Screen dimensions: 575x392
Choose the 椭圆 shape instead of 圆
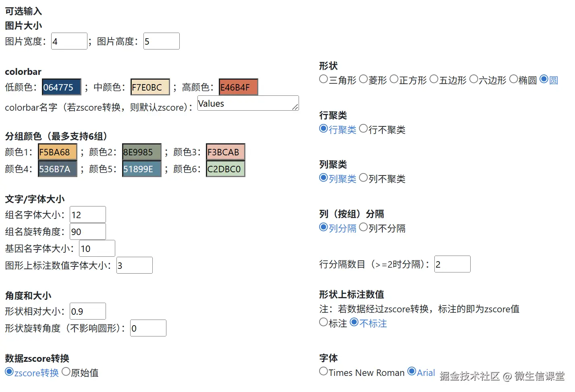coord(514,79)
